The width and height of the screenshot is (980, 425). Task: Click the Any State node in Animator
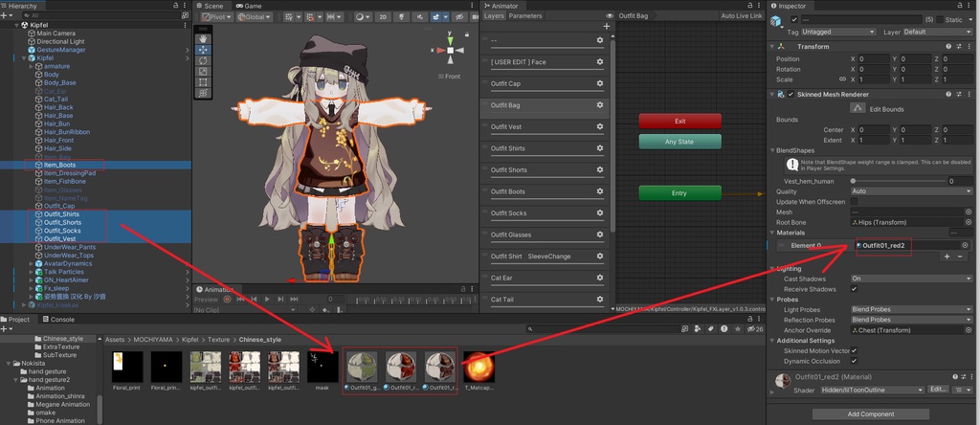(680, 142)
